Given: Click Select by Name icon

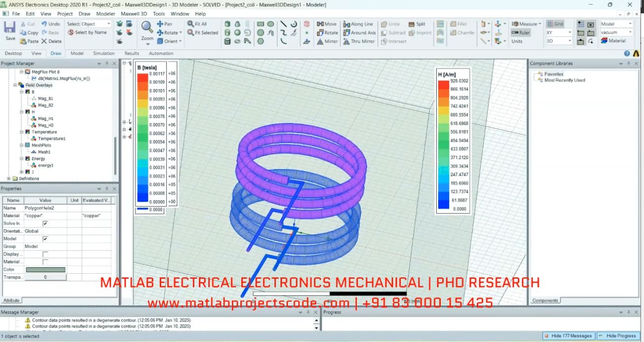Looking at the screenshot, I should coord(71,33).
